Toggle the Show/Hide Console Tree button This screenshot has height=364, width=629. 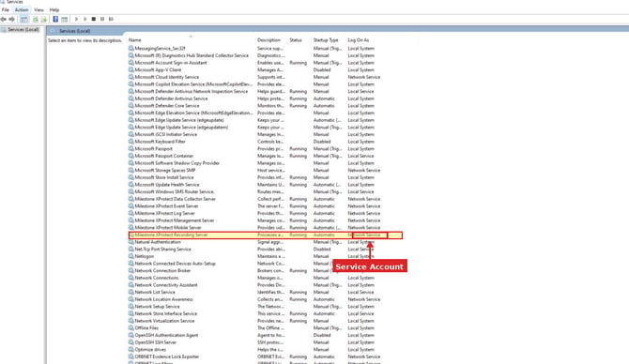[24, 19]
